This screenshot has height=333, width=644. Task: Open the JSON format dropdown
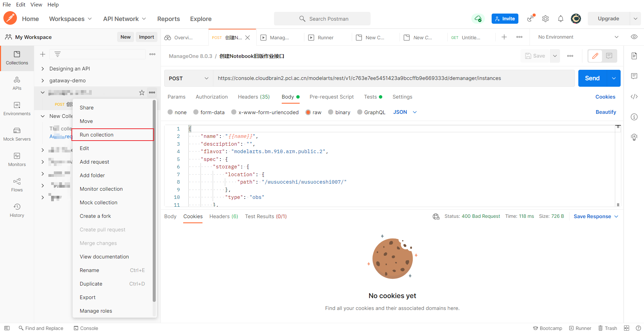pos(405,112)
